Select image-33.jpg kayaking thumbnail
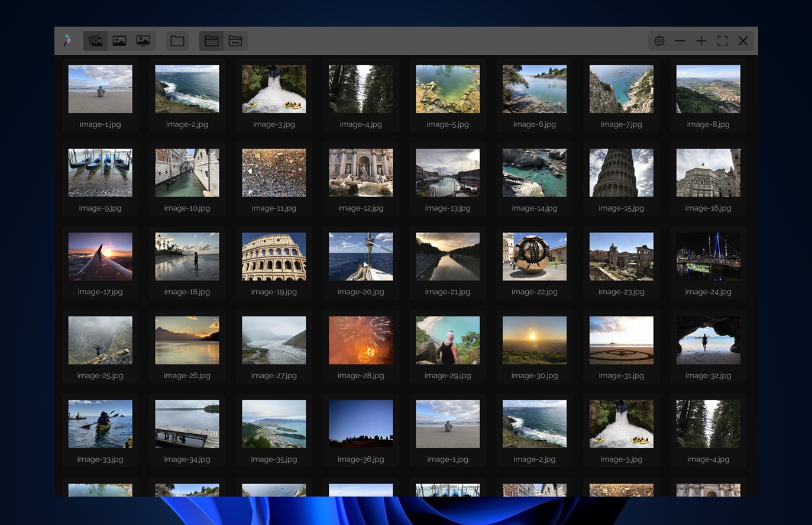The width and height of the screenshot is (812, 525). (100, 424)
